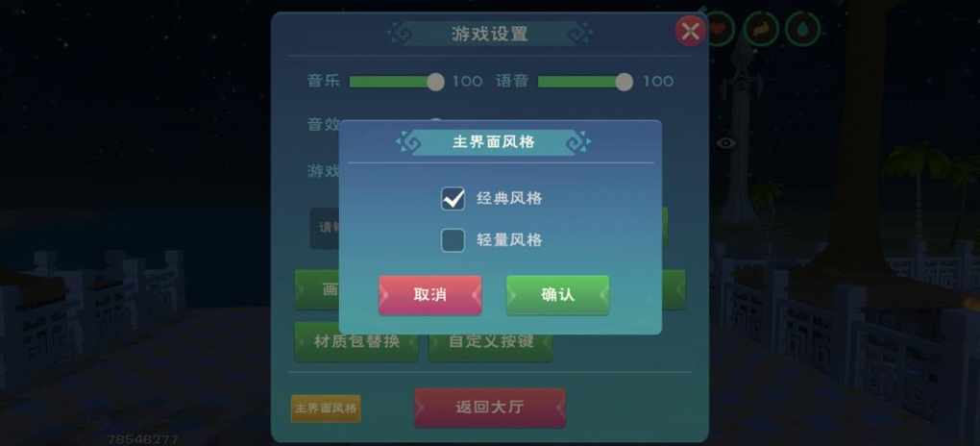Open the 材质包替换 option
Image resolution: width=980 pixels, height=446 pixels.
click(356, 341)
